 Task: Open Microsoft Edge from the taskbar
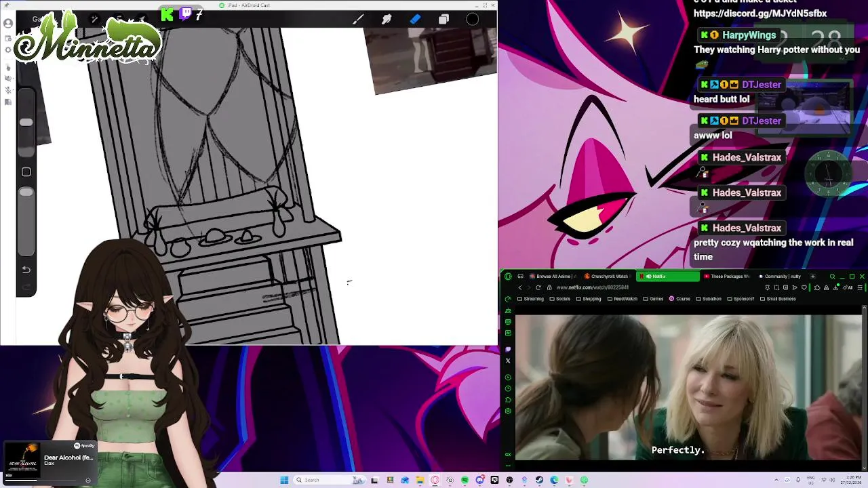pyautogui.click(x=554, y=480)
